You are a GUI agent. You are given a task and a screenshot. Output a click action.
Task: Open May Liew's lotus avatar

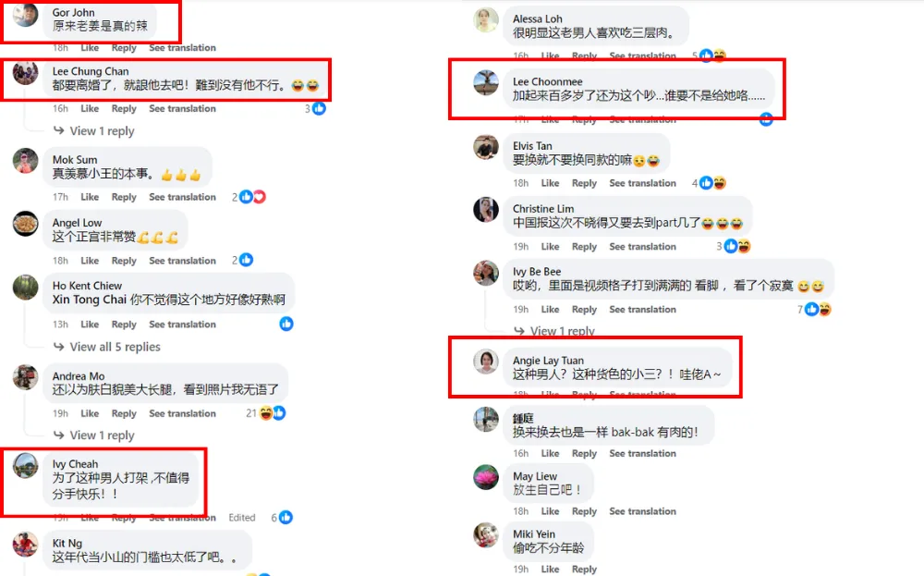tap(486, 477)
